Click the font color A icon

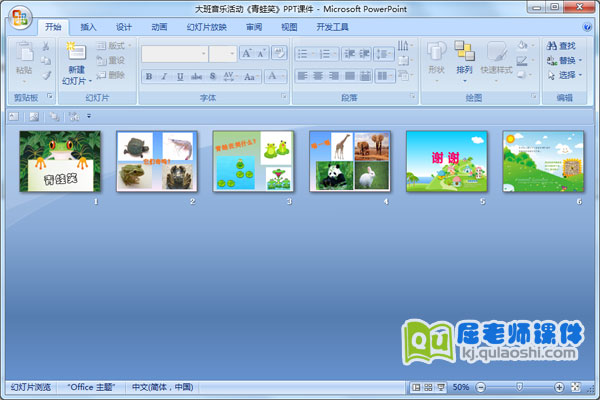tap(272, 76)
